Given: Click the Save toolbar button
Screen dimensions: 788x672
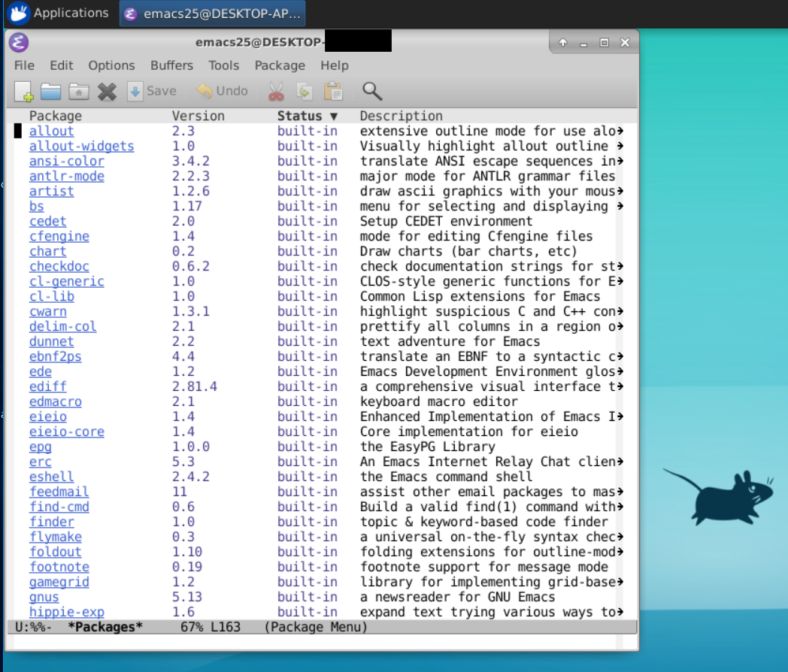Looking at the screenshot, I should (153, 91).
